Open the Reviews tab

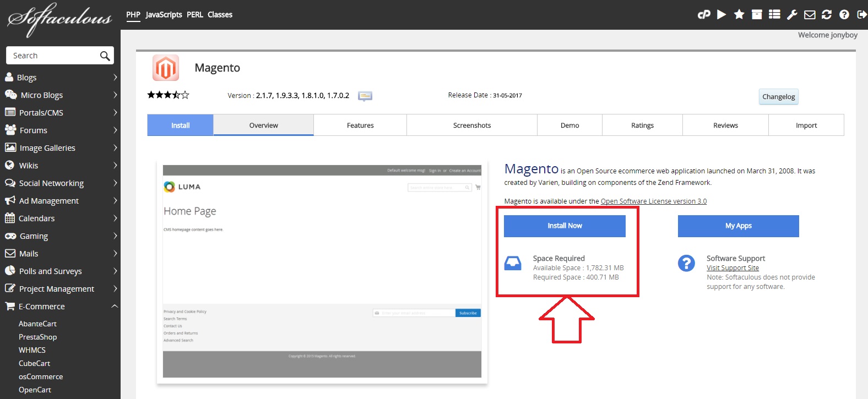pos(725,125)
